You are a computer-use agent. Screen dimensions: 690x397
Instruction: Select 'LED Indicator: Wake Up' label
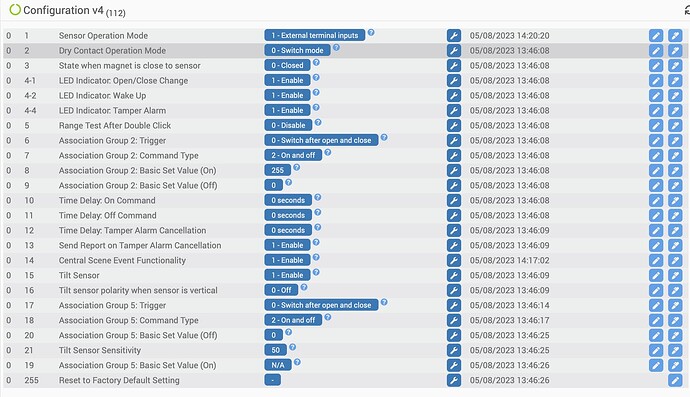coord(103,96)
